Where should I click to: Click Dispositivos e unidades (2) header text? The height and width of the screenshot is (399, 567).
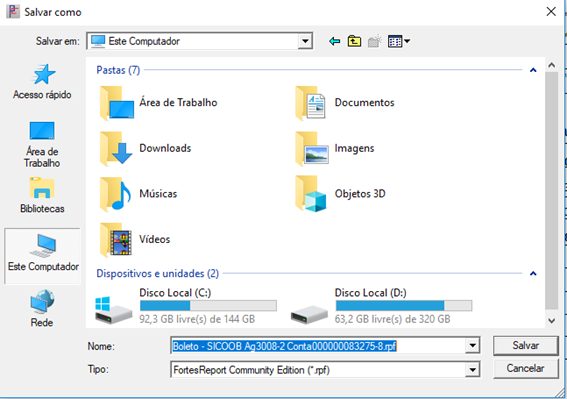tap(157, 273)
